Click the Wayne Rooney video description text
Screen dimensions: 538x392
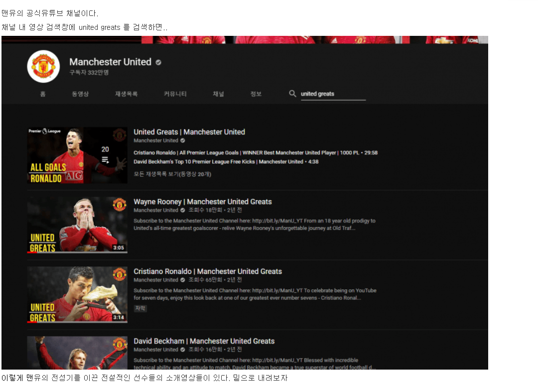pos(255,225)
